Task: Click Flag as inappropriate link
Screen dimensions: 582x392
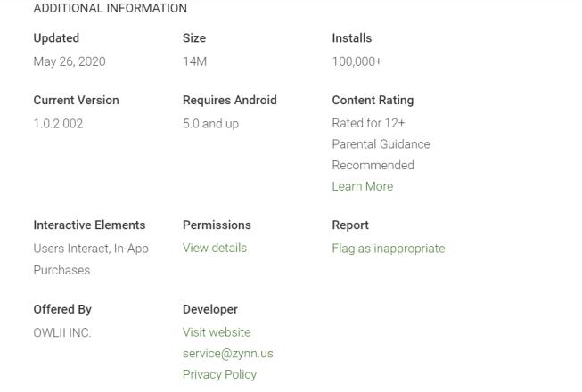Action: point(388,249)
